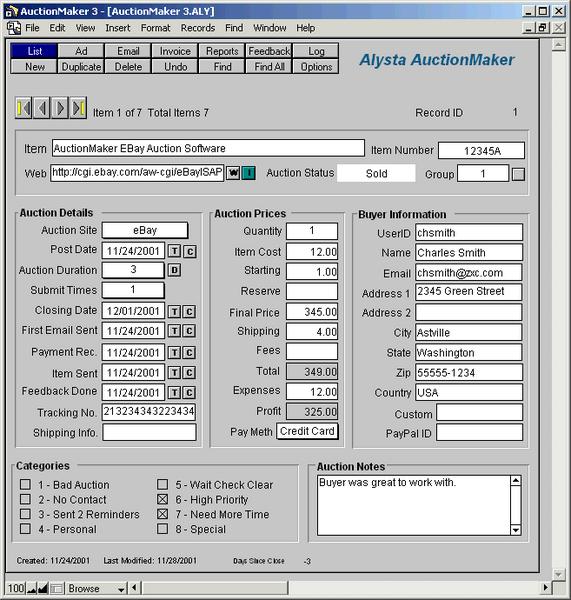Screen dimensions: 571x600
Task: Click T button beside Feedback Done
Action: coord(175,393)
